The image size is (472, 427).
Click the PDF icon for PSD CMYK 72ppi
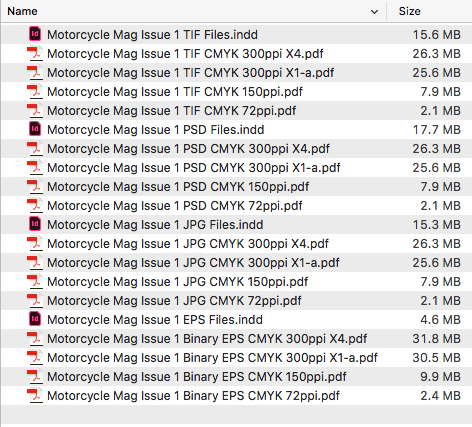pos(35,205)
